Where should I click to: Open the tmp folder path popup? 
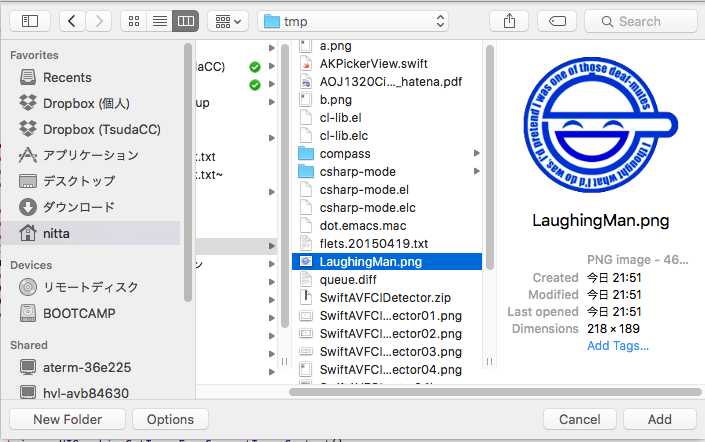point(353,21)
